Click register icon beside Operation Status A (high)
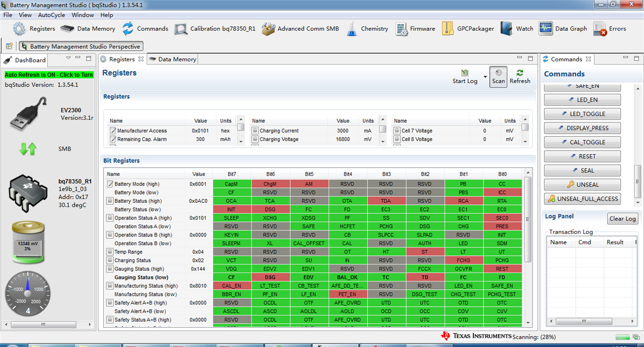 110,218
